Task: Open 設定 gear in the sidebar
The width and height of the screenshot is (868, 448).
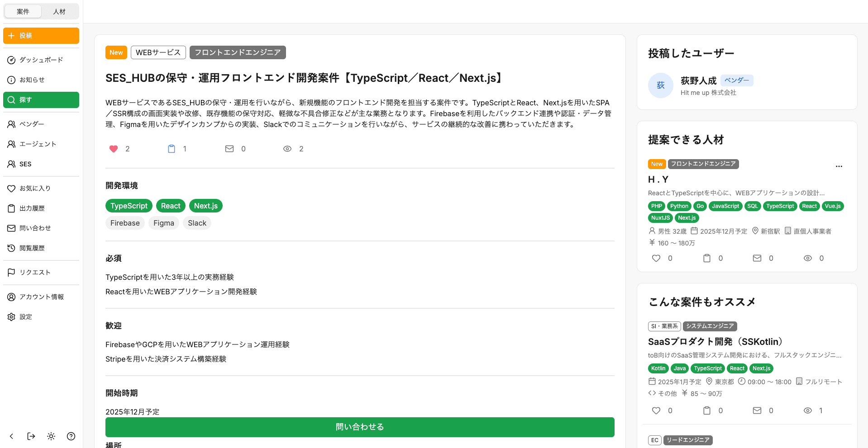Action: 25,316
